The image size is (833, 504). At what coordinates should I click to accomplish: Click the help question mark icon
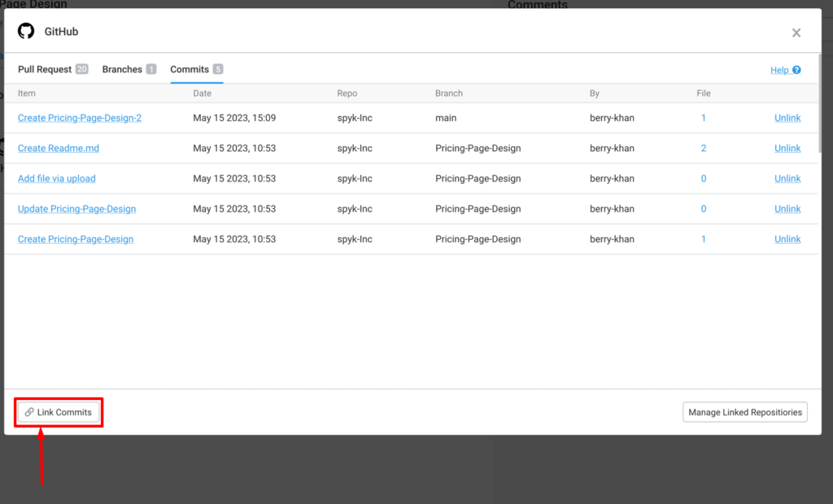click(796, 70)
